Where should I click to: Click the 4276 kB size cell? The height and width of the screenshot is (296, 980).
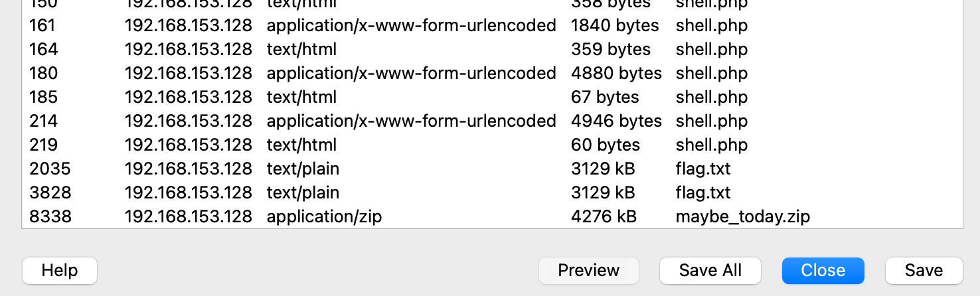click(x=603, y=217)
